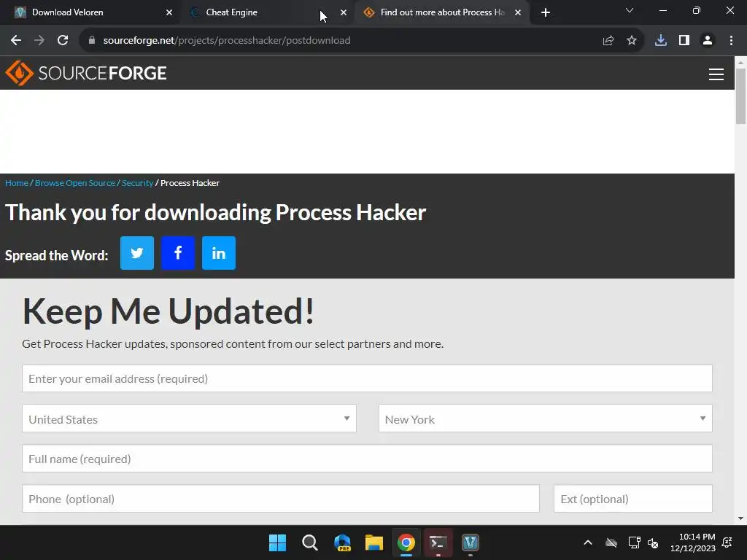Follow the Home breadcrumb link
This screenshot has width=747, height=560.
(x=17, y=183)
